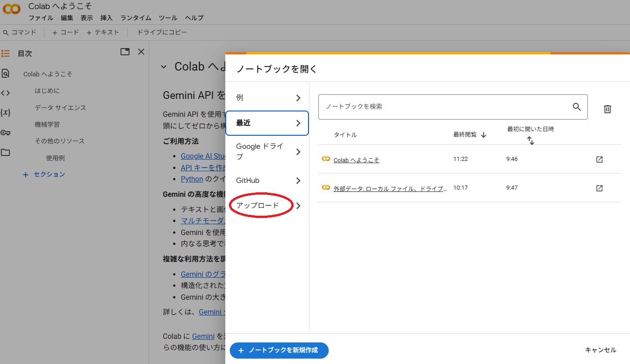Sort by 最初に開いた日時 arrows icon
Image resolution: width=630 pixels, height=364 pixels.
531,141
